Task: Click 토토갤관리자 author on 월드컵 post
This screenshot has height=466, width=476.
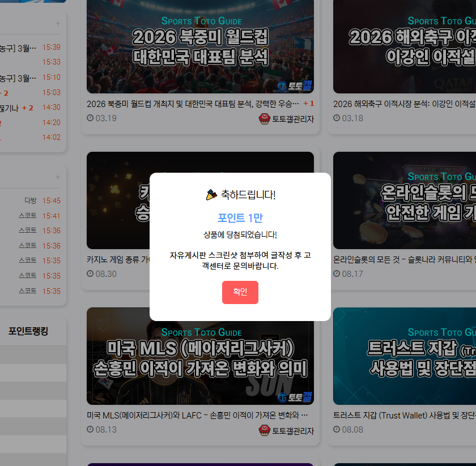Action: 292,119
